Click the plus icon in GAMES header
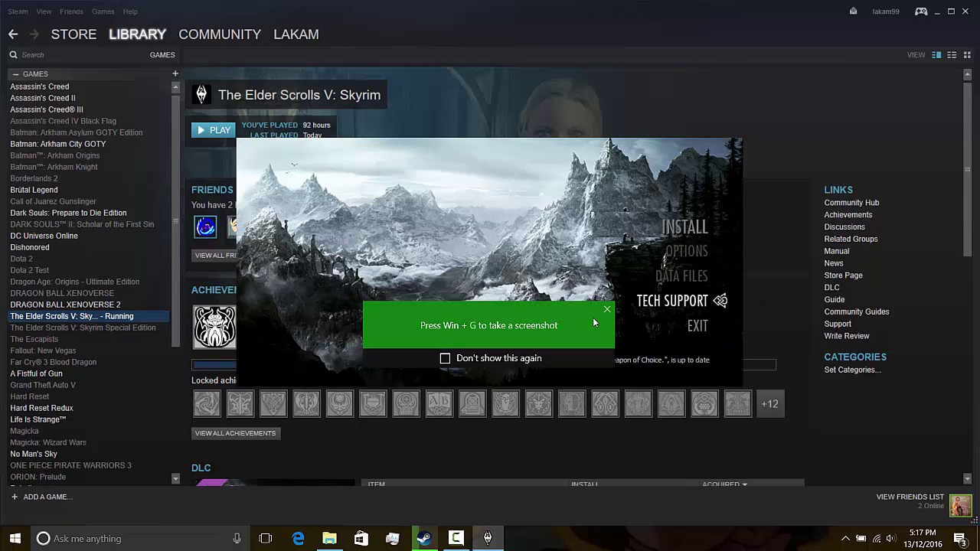Image resolution: width=980 pixels, height=551 pixels. point(175,73)
